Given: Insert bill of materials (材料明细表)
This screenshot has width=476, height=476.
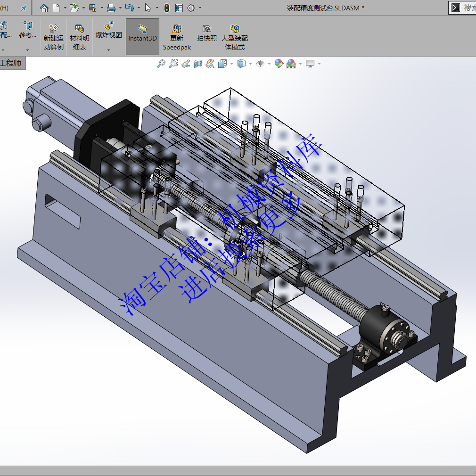Looking at the screenshot, I should [80, 37].
